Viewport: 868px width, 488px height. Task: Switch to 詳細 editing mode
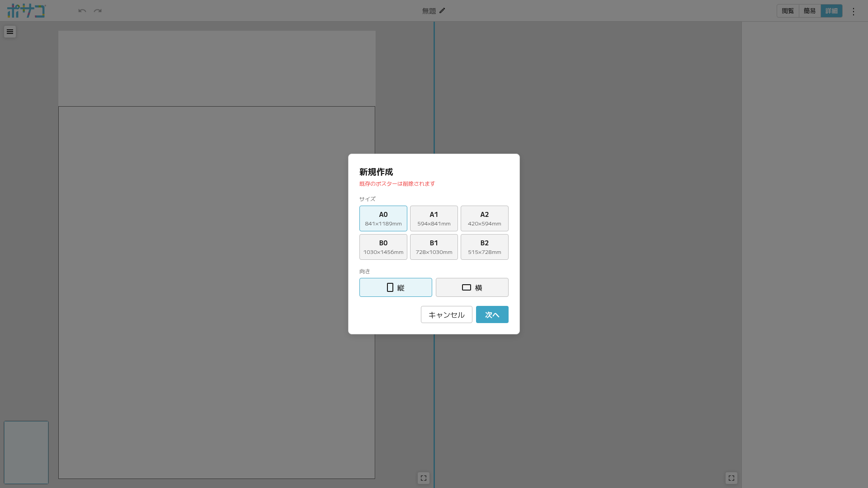831,11
